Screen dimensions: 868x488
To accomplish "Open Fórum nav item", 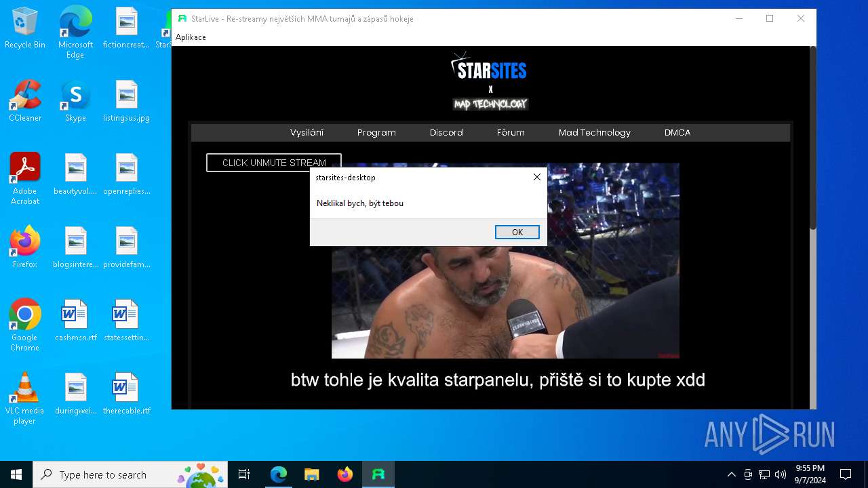I will tap(511, 132).
